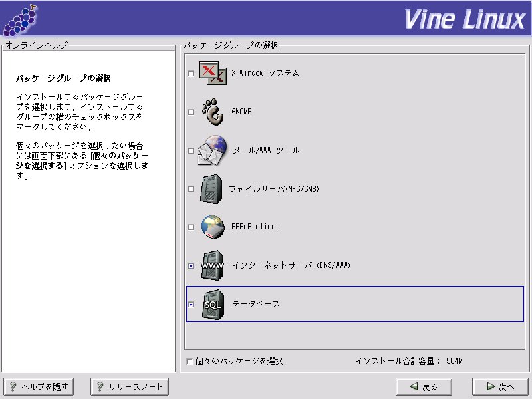The height and width of the screenshot is (399, 532).
Task: Open the リリースノート release notes
Action: (130, 386)
